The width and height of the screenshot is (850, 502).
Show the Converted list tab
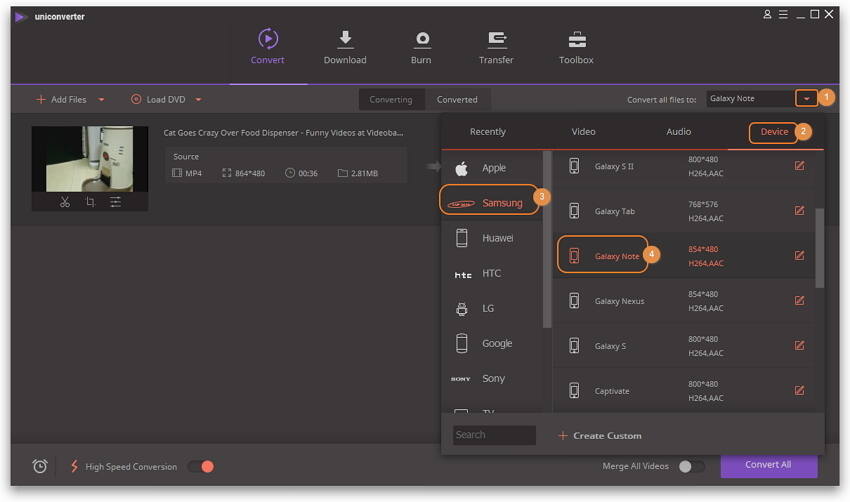pyautogui.click(x=458, y=100)
